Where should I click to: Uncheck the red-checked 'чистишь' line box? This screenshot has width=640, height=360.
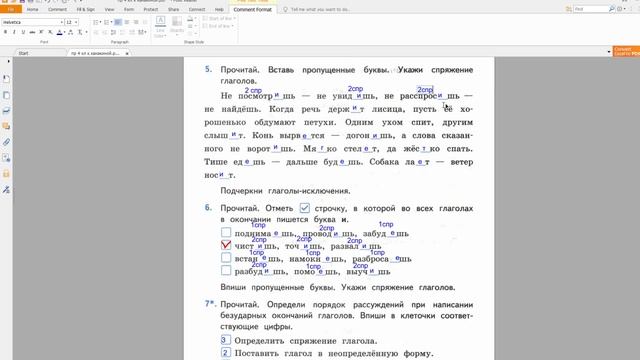226,245
